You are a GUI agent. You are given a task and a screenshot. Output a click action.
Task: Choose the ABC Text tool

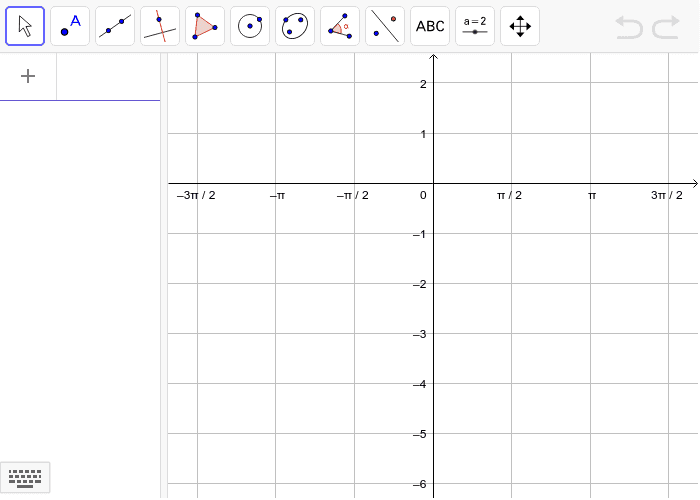[x=430, y=26]
